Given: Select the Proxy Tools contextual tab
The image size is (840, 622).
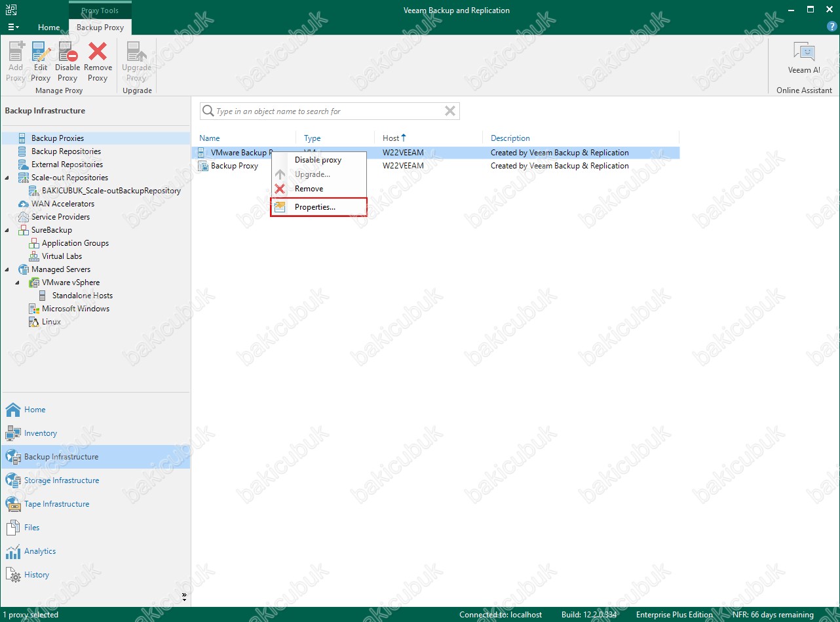Looking at the screenshot, I should point(100,10).
